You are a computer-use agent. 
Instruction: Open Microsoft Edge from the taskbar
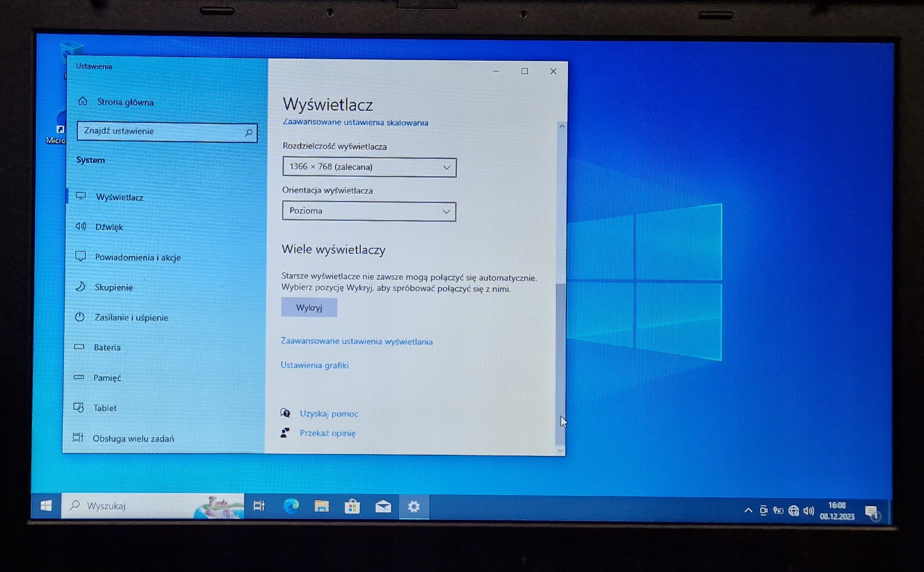click(291, 506)
